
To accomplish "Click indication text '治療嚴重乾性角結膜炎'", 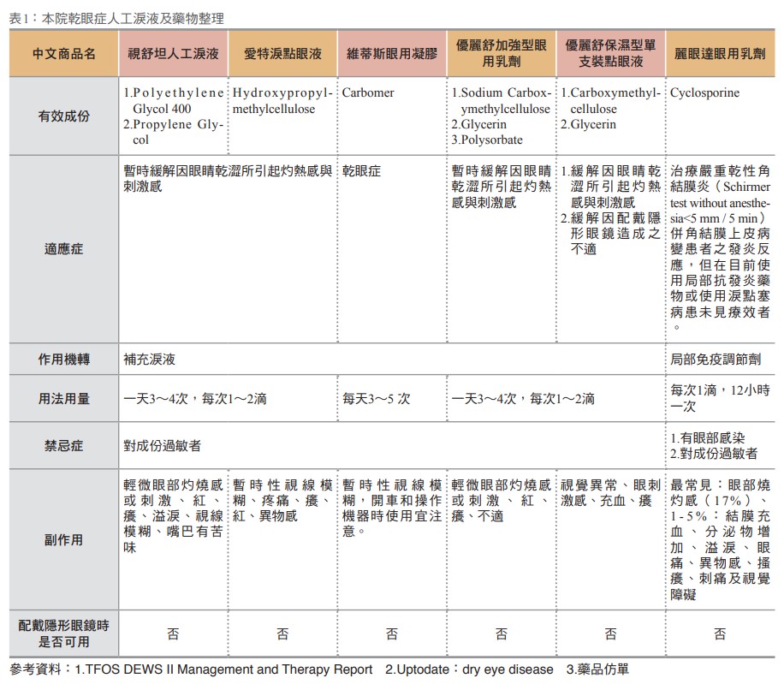I will click(720, 179).
